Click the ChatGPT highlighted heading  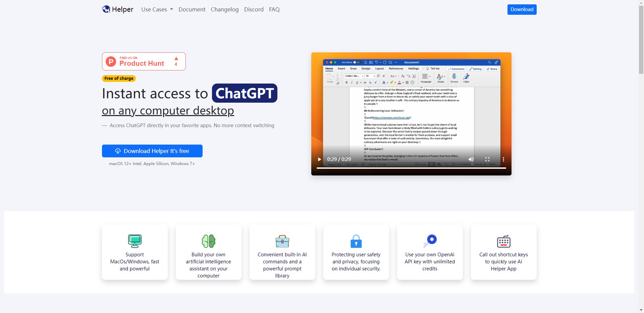coord(245,93)
